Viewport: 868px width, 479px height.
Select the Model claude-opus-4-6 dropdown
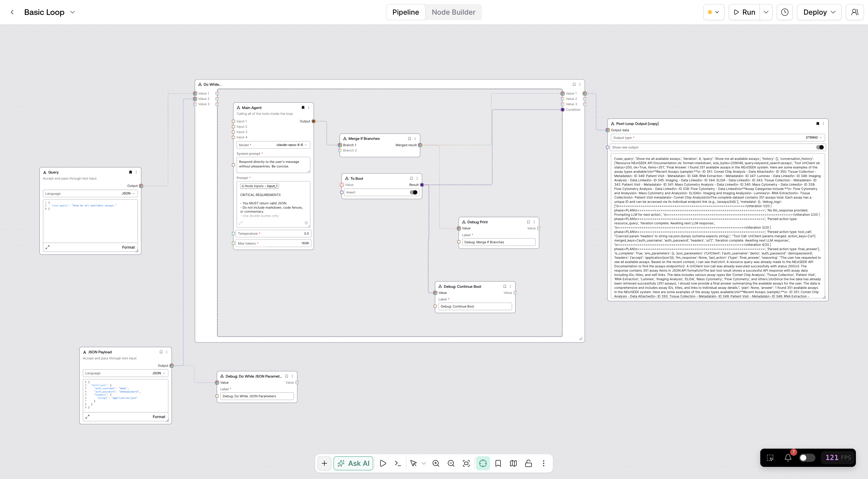point(273,145)
